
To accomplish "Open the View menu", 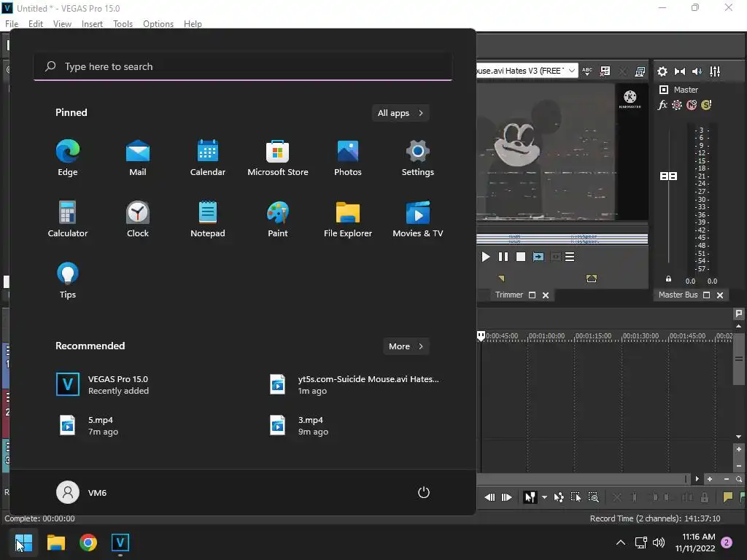I will pos(62,24).
